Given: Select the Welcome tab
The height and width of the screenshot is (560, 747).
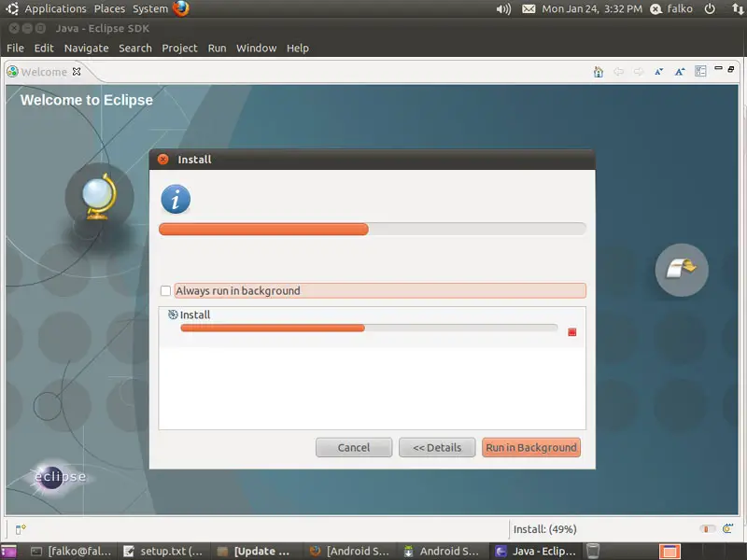Looking at the screenshot, I should (44, 72).
